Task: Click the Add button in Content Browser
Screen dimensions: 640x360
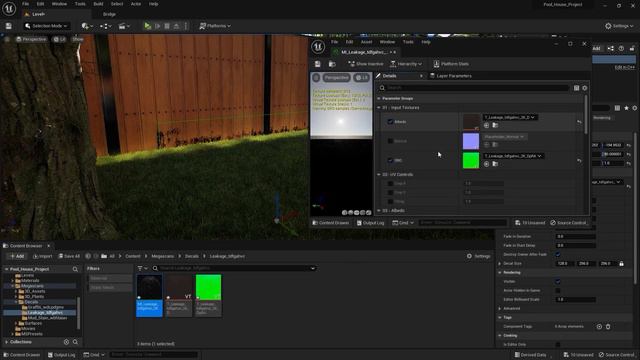Action: [x=17, y=256]
